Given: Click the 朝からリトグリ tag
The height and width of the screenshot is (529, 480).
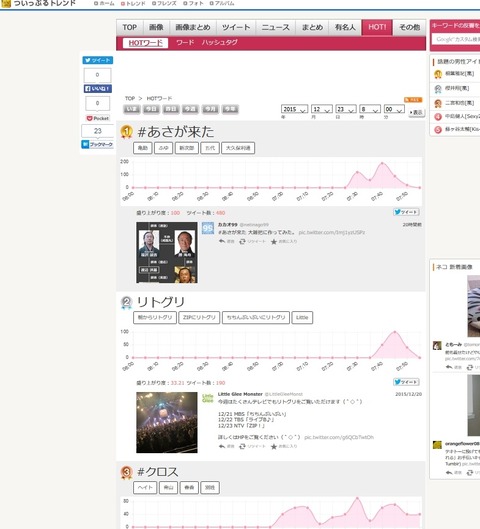Looking at the screenshot, I should [155, 317].
